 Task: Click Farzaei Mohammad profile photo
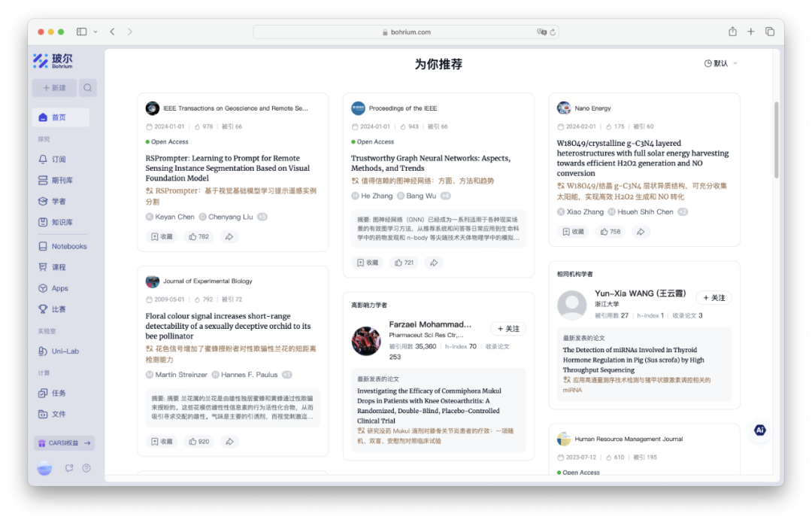(x=366, y=341)
